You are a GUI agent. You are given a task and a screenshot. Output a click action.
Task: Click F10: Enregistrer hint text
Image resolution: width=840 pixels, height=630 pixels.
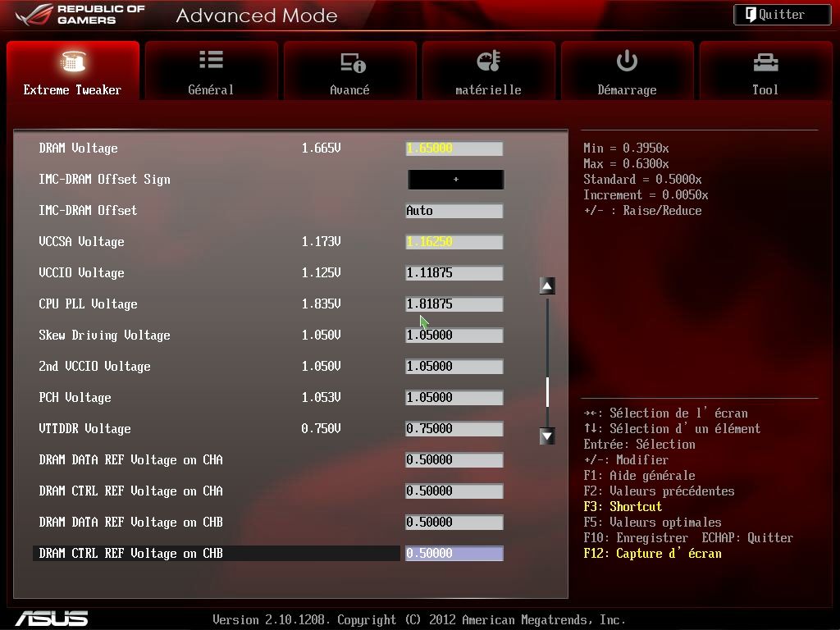[x=636, y=538]
